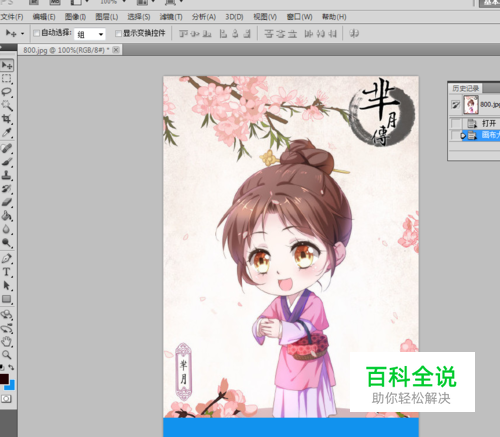This screenshot has width=500, height=437.
Task: Open the 组 auto-select dropdown
Action: (90, 34)
